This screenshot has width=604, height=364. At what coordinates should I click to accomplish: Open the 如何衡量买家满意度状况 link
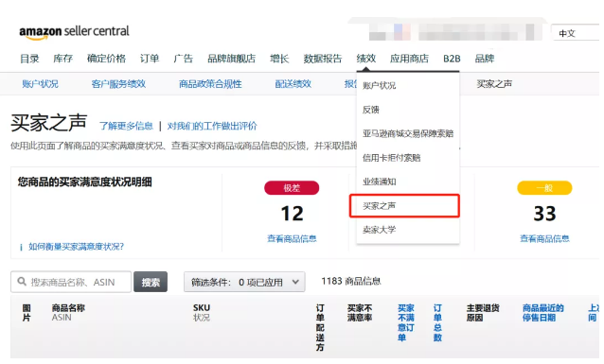pos(77,247)
